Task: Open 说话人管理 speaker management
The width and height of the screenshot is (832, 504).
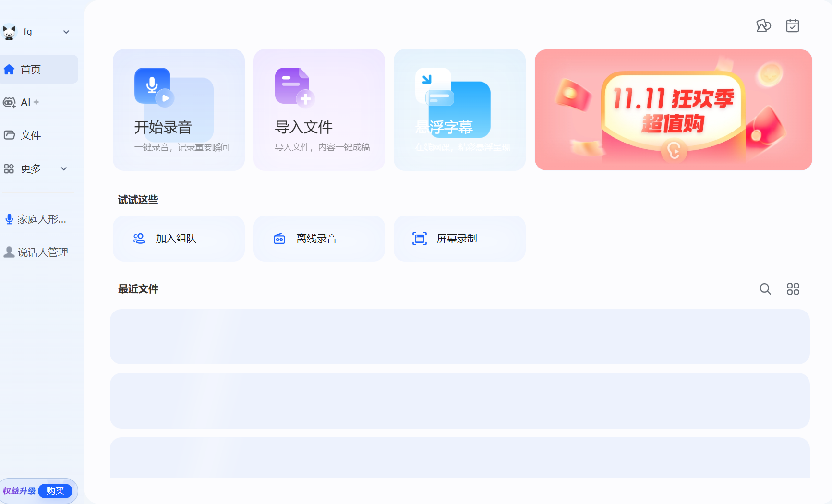Action: click(42, 252)
